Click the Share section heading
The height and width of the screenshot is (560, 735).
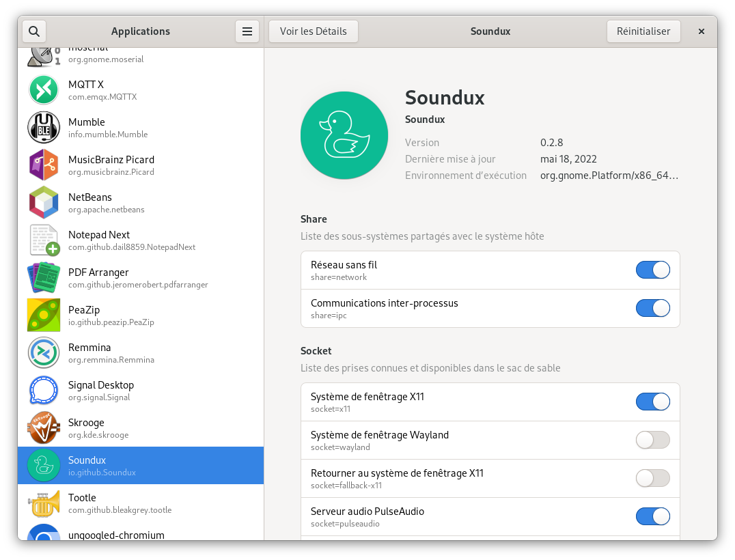click(x=314, y=219)
